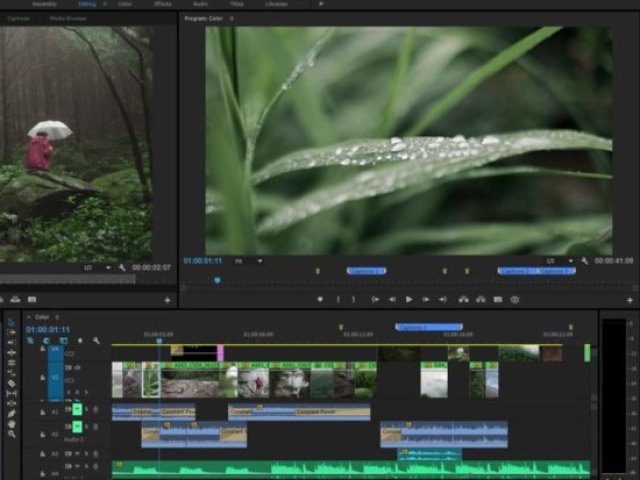Screen dimensions: 640x480
Task: Switch to the Libraries workspace
Action: (x=276, y=4)
